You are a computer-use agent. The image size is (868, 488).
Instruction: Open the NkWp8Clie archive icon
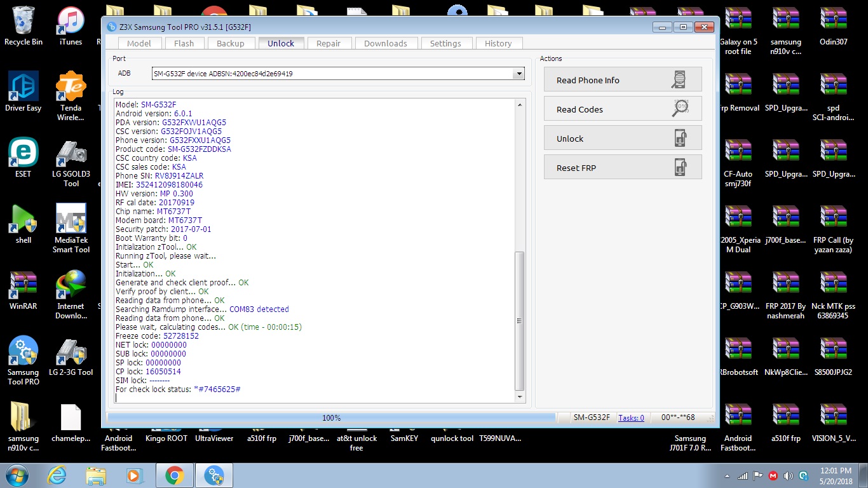(785, 356)
